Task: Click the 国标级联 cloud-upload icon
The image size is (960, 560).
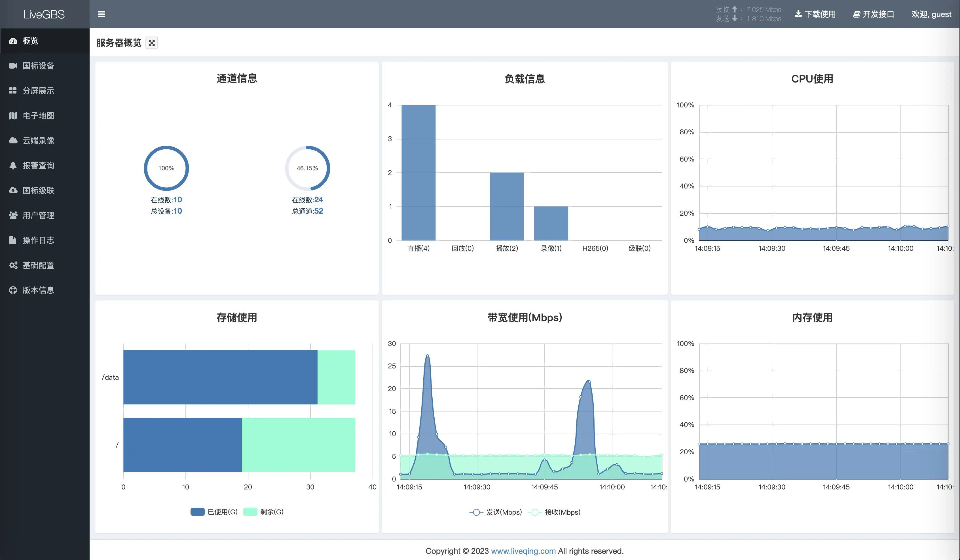Action: [x=13, y=190]
